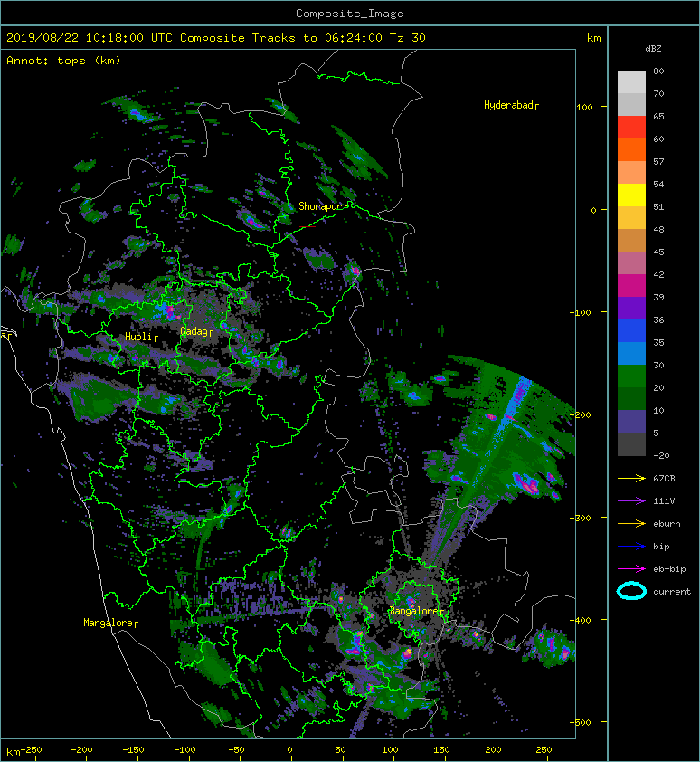Click the 67CB legend label
Screen dimensions: 700x762
[664, 479]
